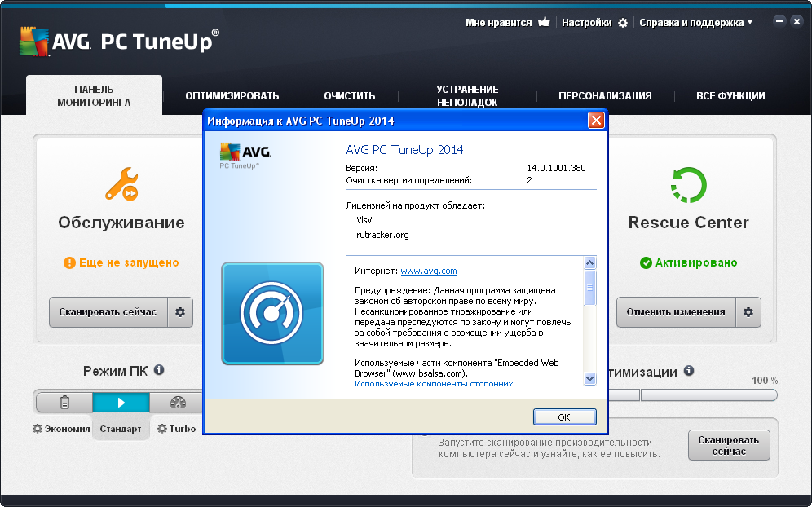Close the Информация к AVG PC TuneUp dialog
812x507 pixels.
click(596, 121)
